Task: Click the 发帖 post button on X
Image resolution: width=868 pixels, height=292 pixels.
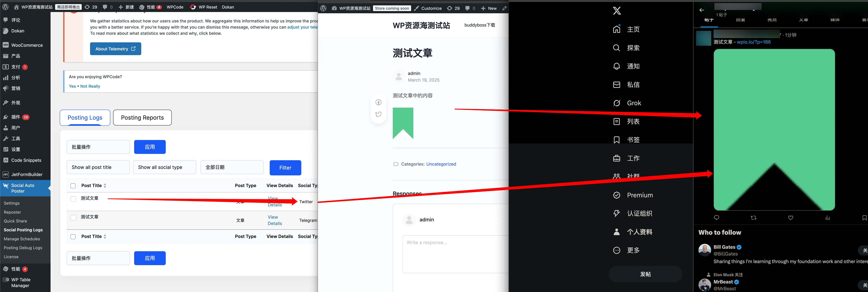Action: (645, 274)
